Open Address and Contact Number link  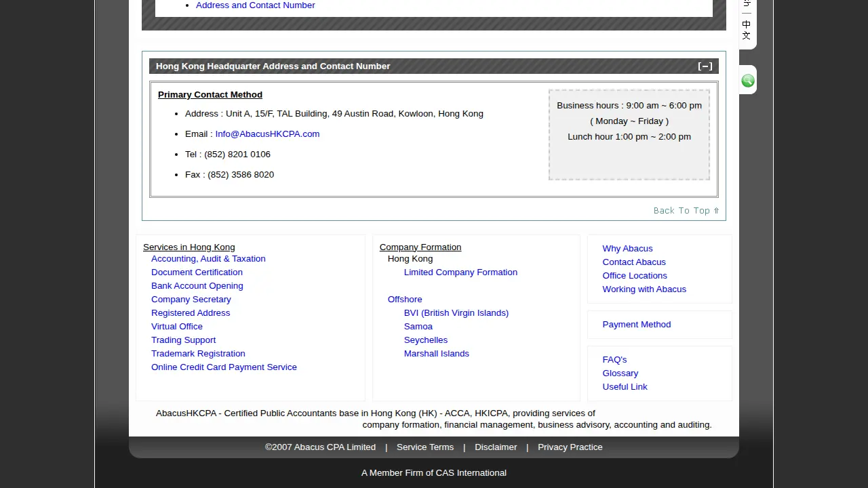pos(255,5)
